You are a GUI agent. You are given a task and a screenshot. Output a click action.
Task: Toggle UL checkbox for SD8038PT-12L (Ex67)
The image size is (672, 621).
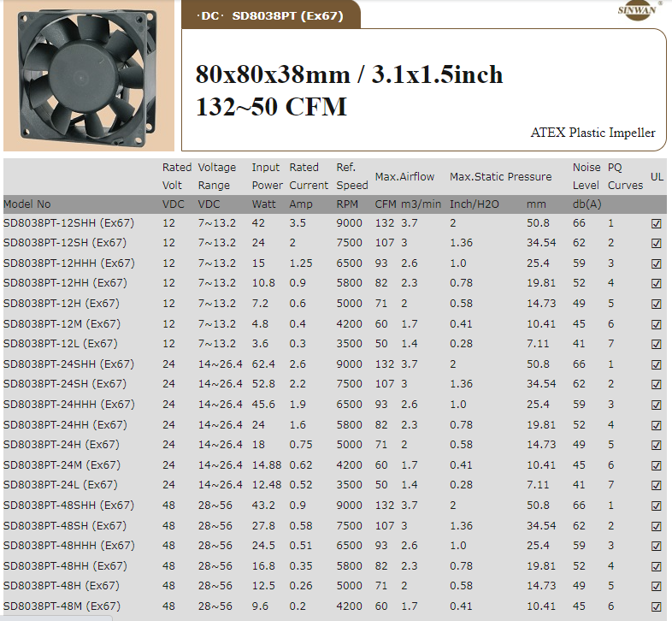click(x=656, y=344)
